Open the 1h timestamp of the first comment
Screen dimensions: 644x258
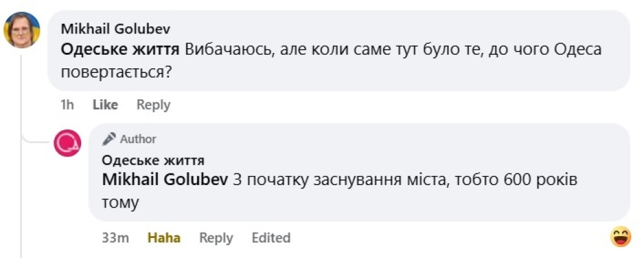pos(68,104)
